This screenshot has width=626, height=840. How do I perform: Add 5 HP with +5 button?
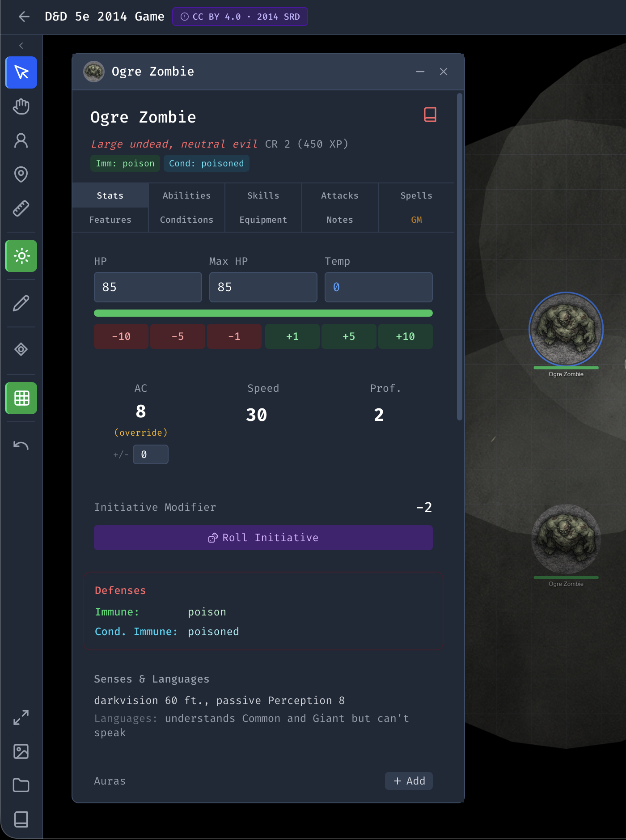[349, 336]
